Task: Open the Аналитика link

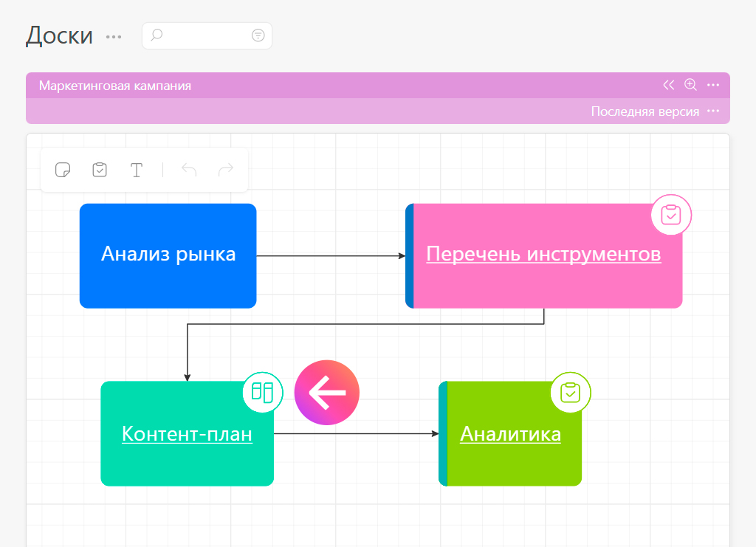Action: [510, 434]
